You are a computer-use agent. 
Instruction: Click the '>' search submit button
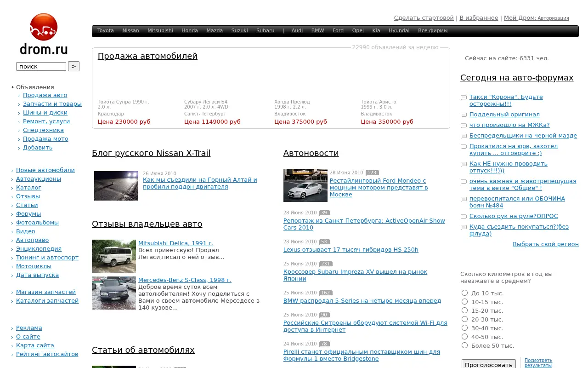tap(73, 66)
